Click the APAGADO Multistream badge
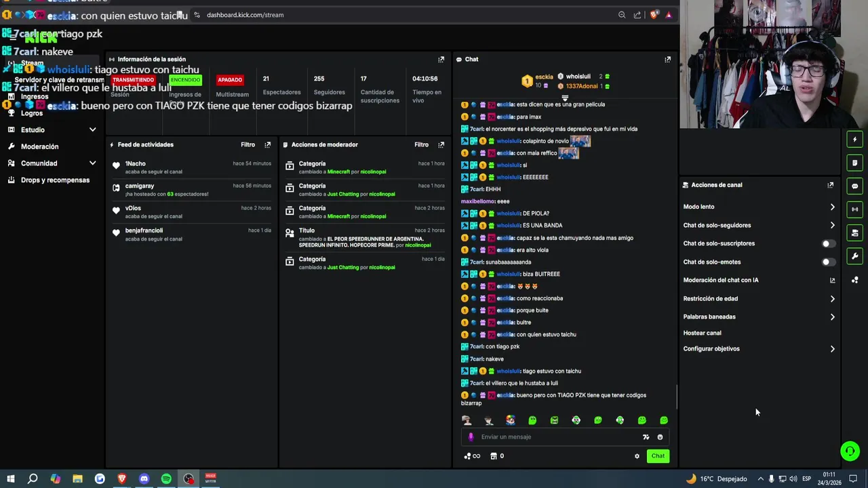The height and width of the screenshot is (488, 868). click(x=230, y=80)
